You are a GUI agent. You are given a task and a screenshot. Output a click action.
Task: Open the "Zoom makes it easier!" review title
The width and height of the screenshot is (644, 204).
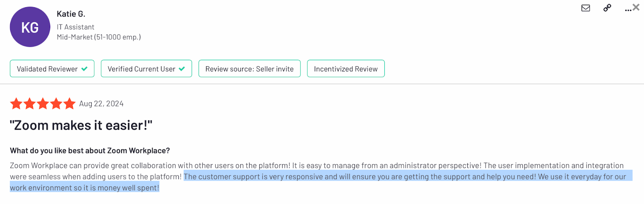[x=81, y=125]
